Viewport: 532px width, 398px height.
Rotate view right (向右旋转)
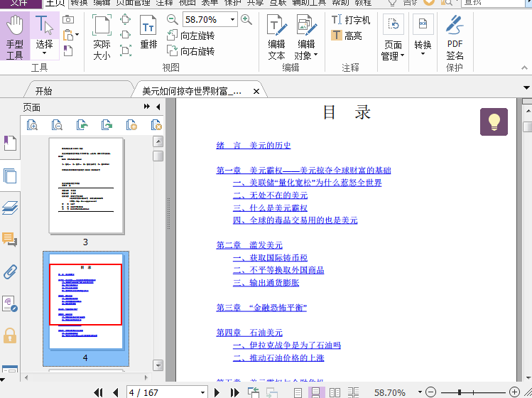point(190,51)
